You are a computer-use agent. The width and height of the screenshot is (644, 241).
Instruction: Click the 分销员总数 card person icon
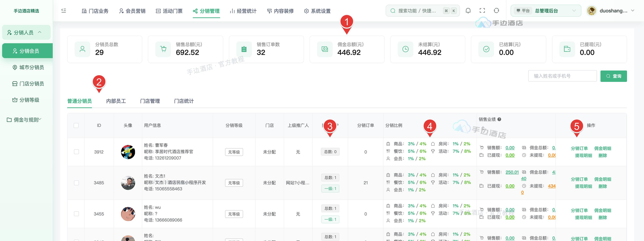tap(82, 49)
